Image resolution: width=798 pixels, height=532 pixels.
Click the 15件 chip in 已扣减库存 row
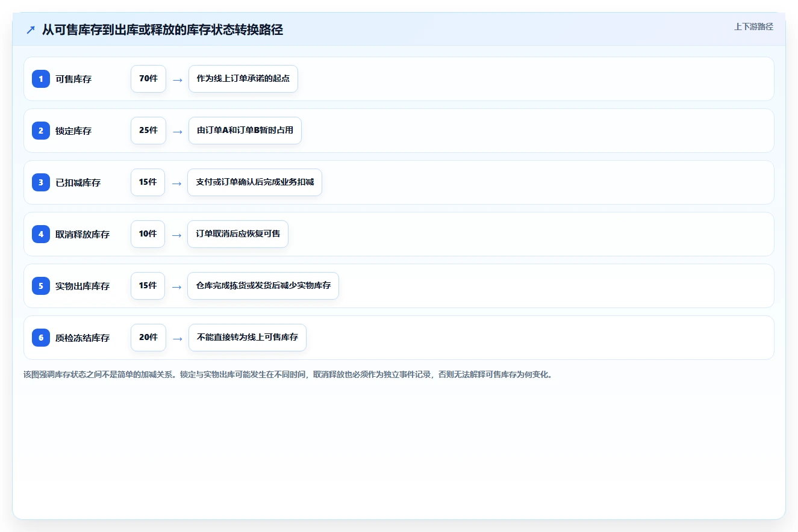(x=148, y=182)
